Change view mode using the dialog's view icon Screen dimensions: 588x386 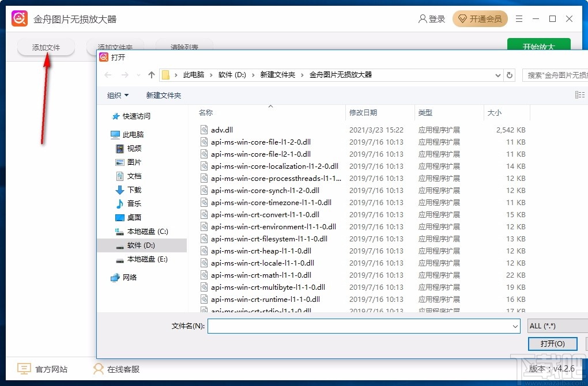click(x=579, y=95)
